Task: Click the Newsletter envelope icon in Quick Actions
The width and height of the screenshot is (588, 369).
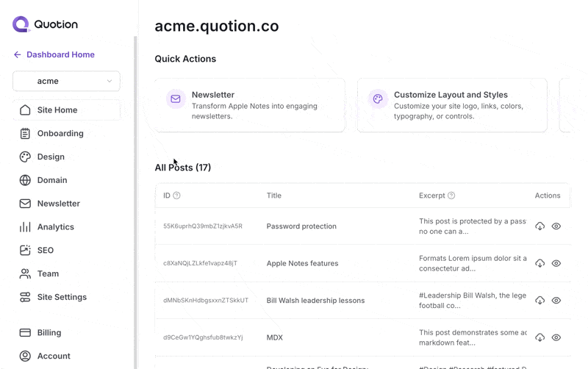Action: click(x=176, y=98)
